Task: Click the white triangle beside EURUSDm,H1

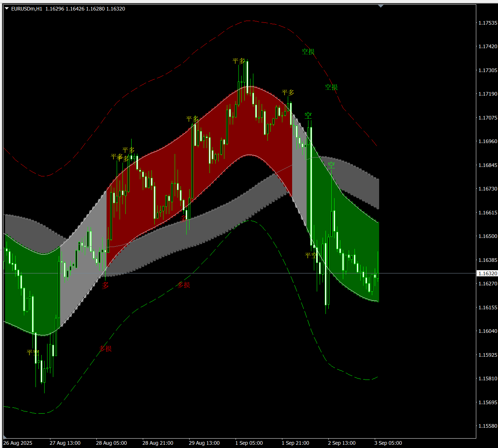Action: pos(7,9)
